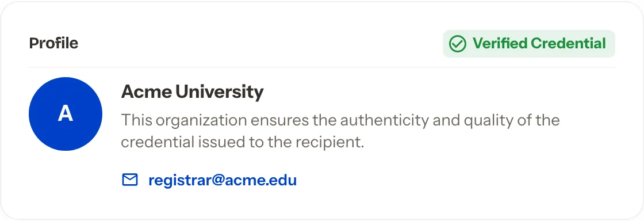Click the word 'Verified' in the badge
Screen dimensions: 644x221
500,43
